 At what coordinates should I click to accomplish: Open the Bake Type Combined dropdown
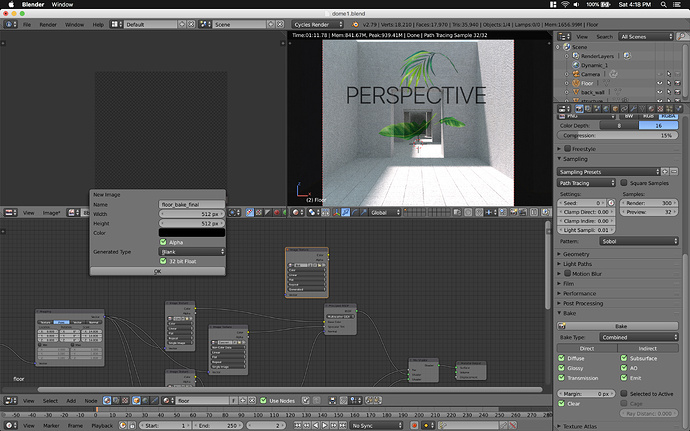(x=639, y=337)
